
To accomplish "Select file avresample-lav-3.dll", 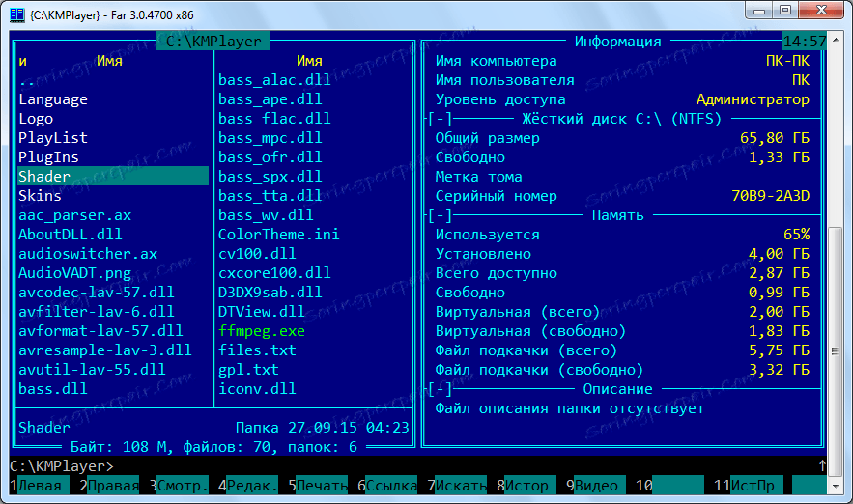I will click(x=105, y=350).
